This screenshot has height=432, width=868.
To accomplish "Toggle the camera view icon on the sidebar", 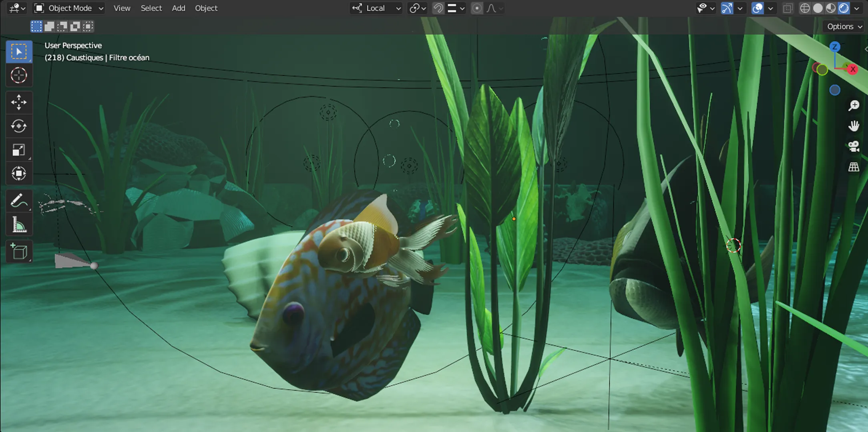I will point(854,146).
